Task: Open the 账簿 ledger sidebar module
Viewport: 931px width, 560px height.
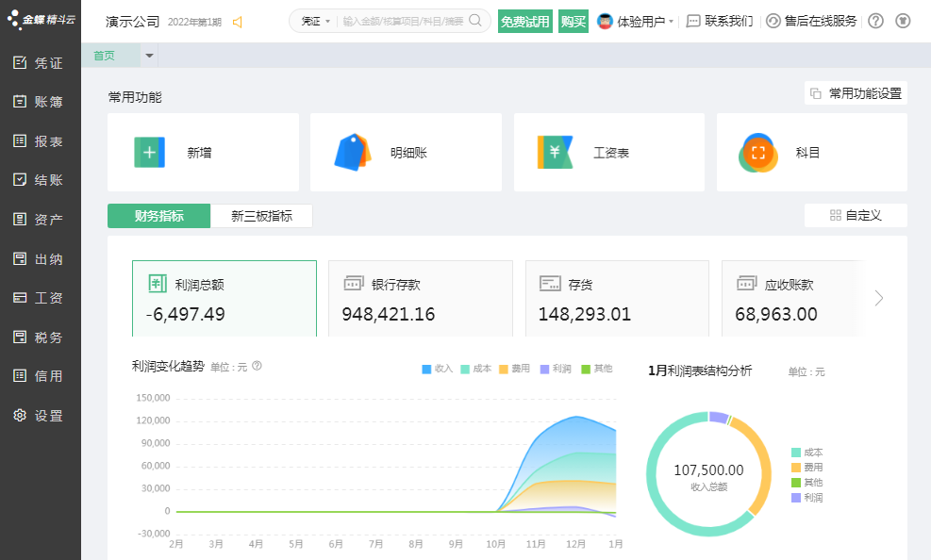Action: pos(40,102)
